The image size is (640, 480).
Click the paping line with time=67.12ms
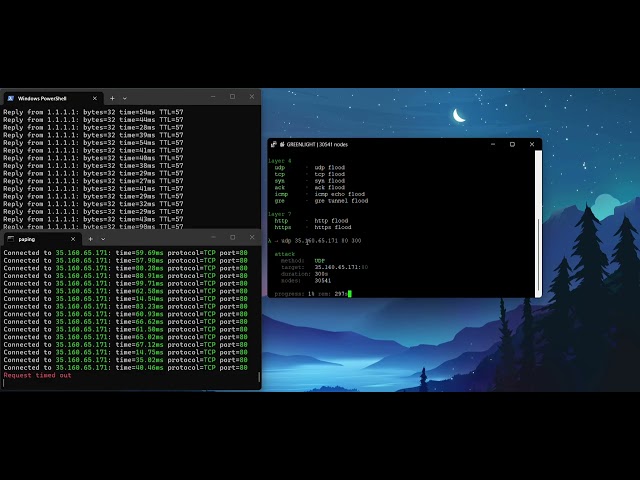pos(125,345)
